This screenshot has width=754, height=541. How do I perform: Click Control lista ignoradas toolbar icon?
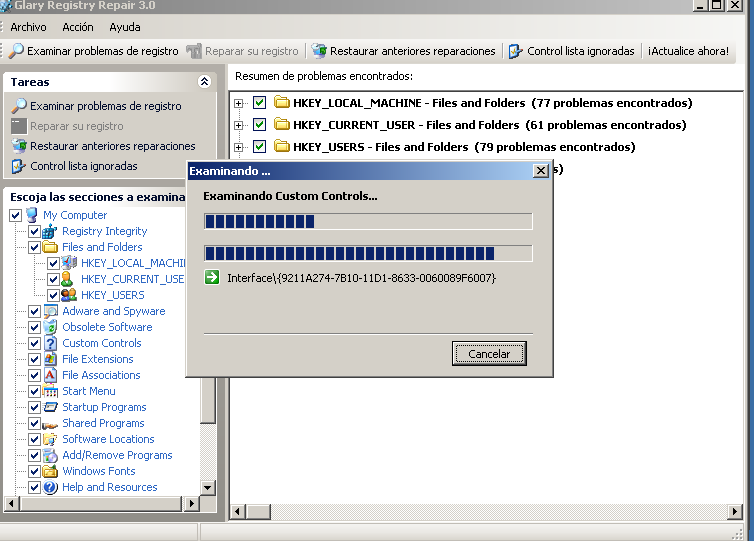[x=515, y=50]
